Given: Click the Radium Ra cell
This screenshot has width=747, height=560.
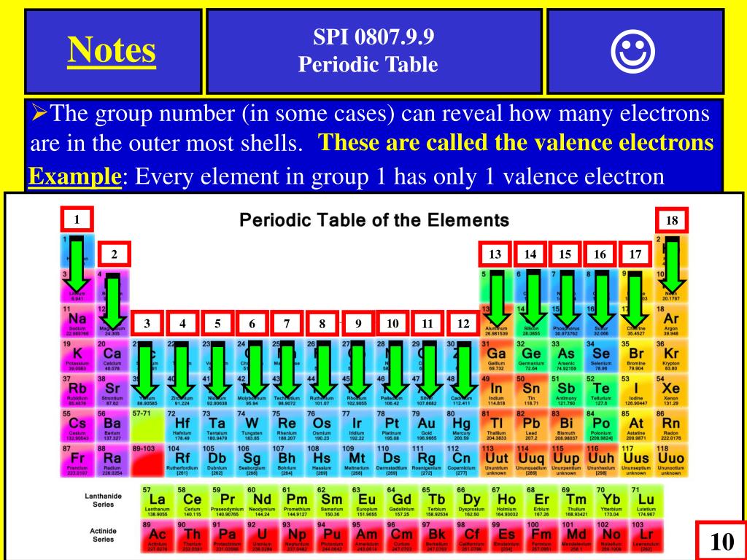Looking at the screenshot, I should [x=112, y=461].
